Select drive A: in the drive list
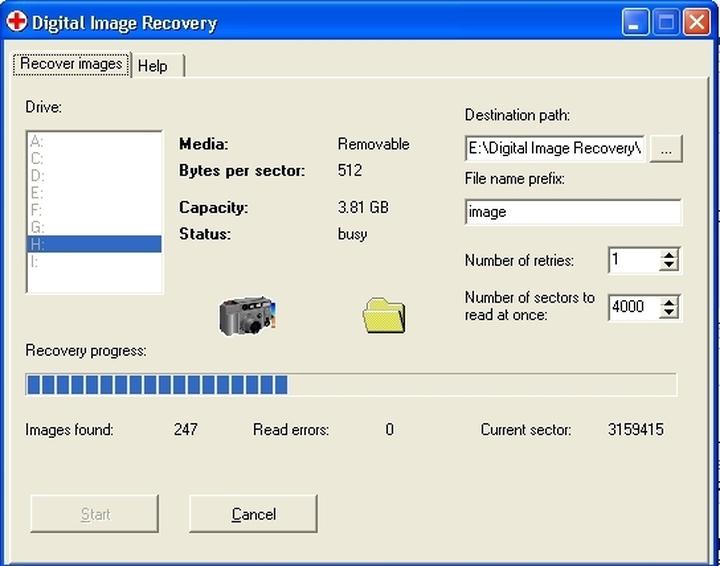This screenshot has height=566, width=720. pyautogui.click(x=94, y=141)
